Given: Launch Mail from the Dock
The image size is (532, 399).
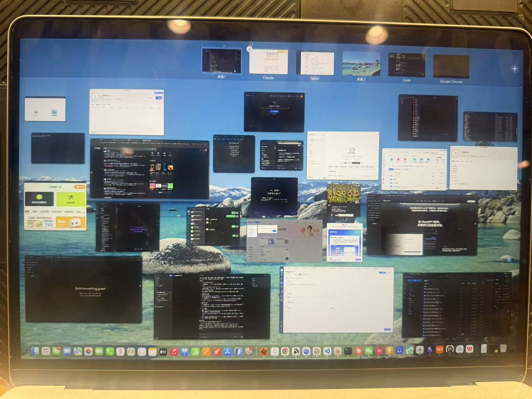Looking at the screenshot, I should 67,351.
